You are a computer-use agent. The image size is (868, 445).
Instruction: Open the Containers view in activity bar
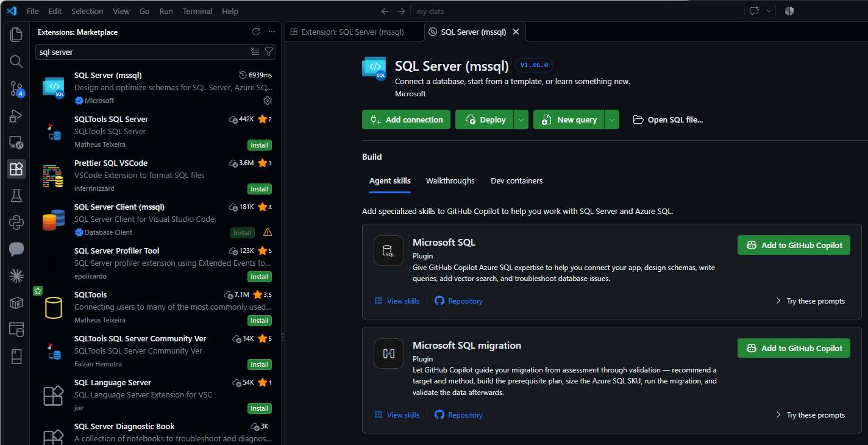point(16,303)
